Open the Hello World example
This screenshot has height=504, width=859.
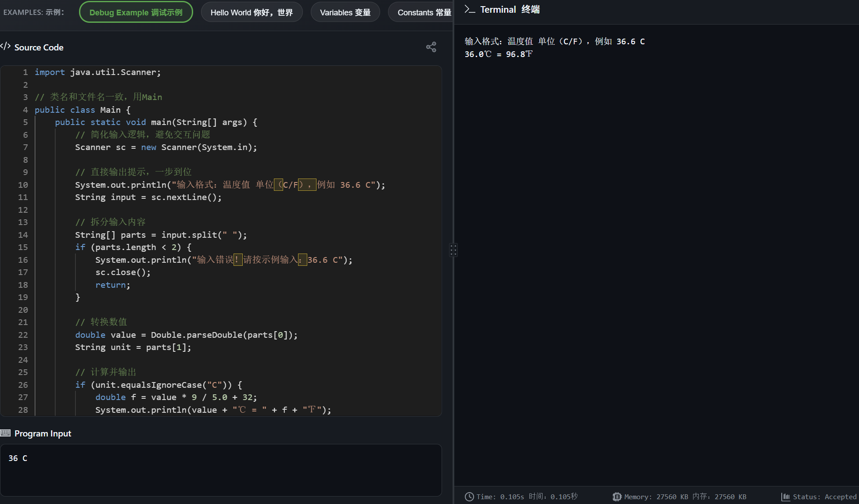(252, 12)
